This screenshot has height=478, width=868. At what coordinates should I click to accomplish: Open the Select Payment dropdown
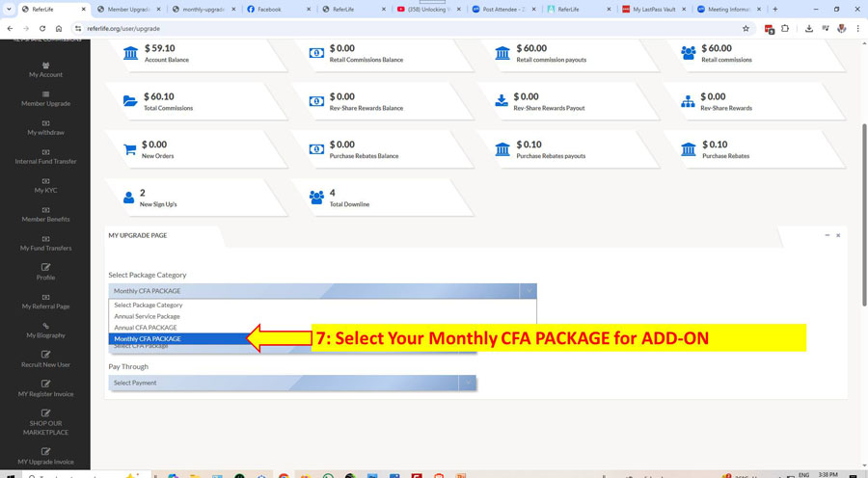tap(292, 383)
